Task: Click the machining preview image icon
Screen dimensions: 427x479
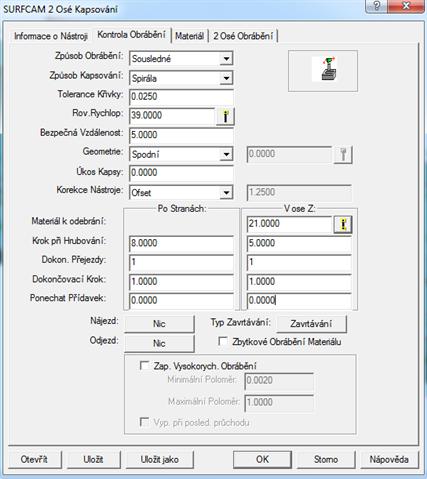Action: point(323,69)
